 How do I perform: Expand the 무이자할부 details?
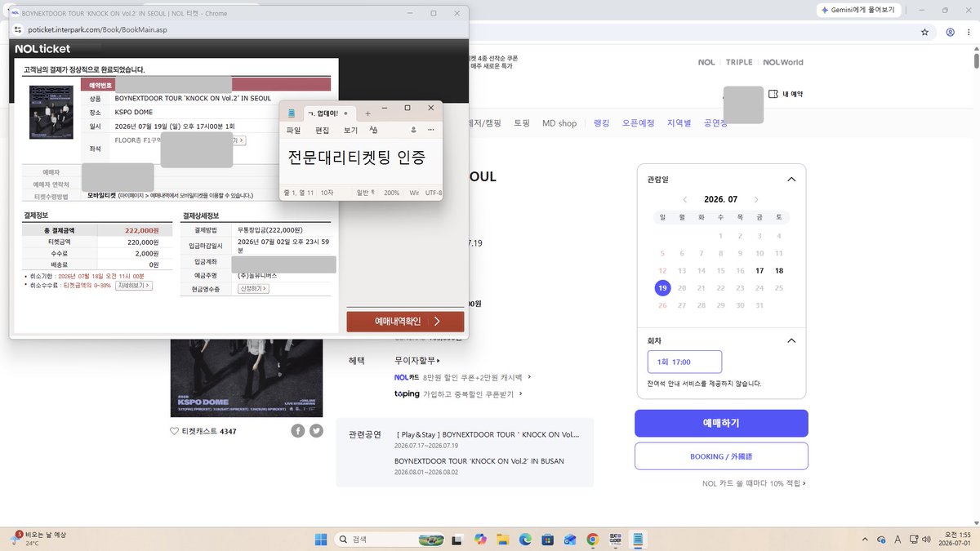(416, 360)
